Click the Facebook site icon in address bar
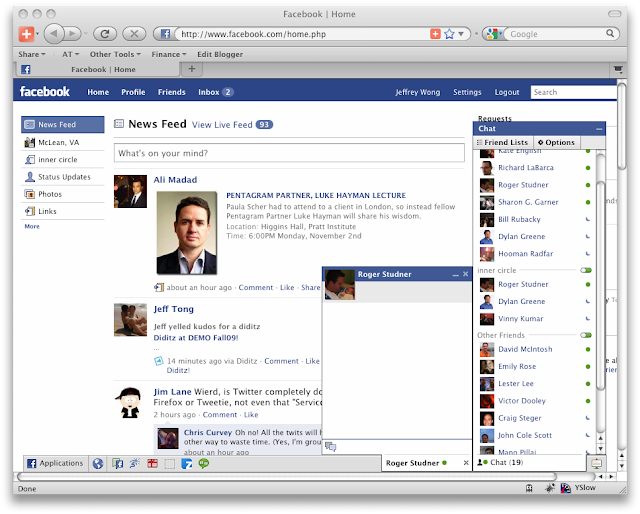 pyautogui.click(x=165, y=34)
